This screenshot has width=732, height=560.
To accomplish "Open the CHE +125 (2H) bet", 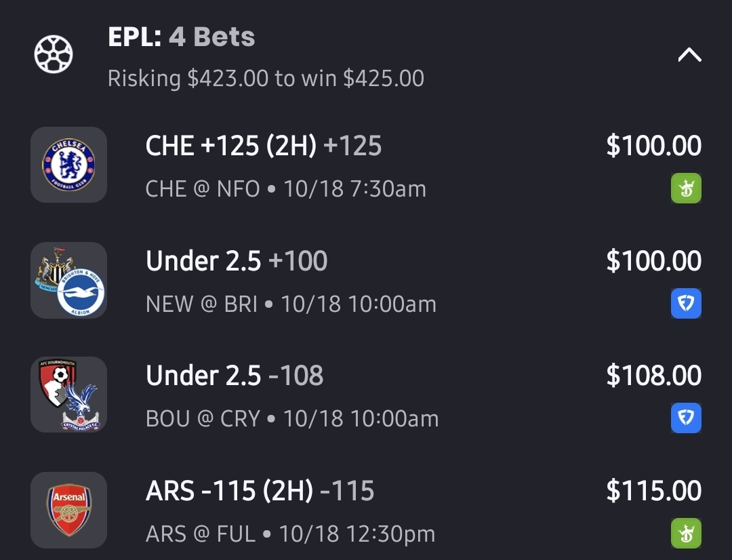I will tap(263, 146).
